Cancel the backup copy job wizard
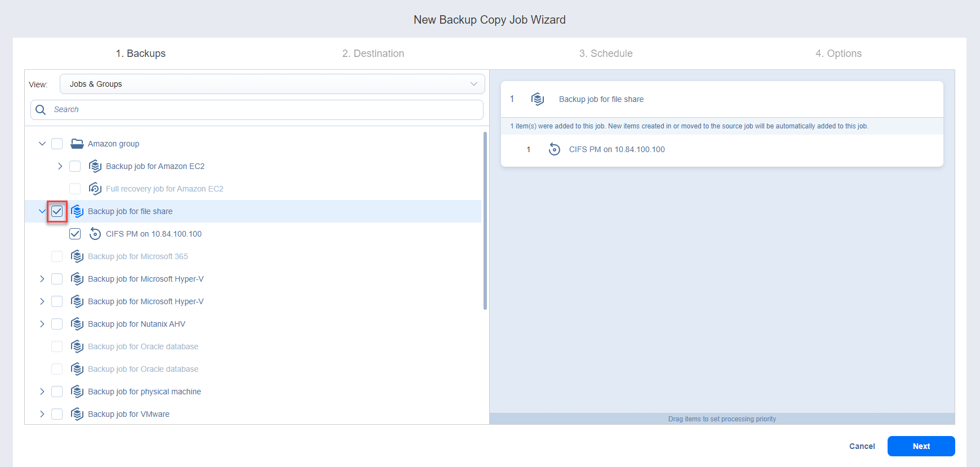The image size is (980, 467). [862, 446]
